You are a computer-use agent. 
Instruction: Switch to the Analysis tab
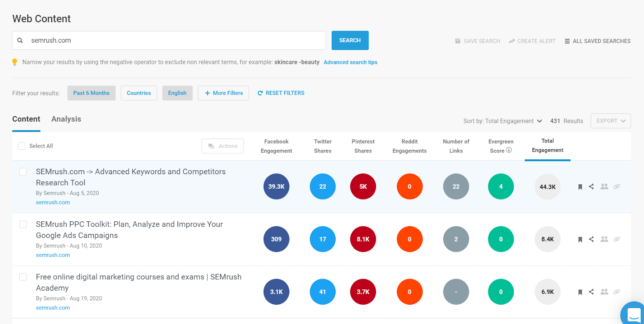pyautogui.click(x=66, y=119)
